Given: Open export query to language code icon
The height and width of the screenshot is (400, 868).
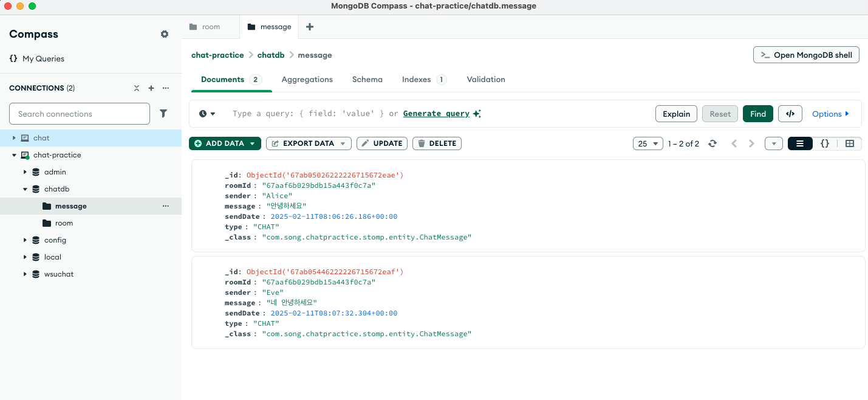Looking at the screenshot, I should coord(790,114).
